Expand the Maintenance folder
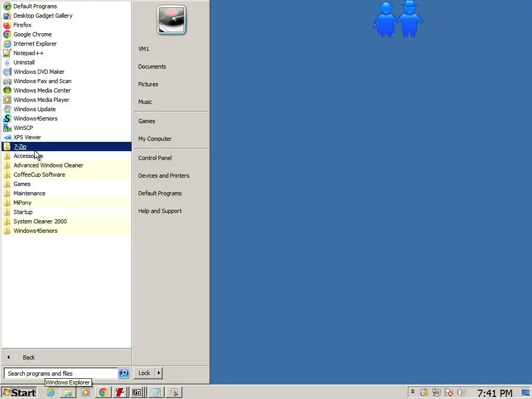This screenshot has width=532, height=399. click(66, 193)
